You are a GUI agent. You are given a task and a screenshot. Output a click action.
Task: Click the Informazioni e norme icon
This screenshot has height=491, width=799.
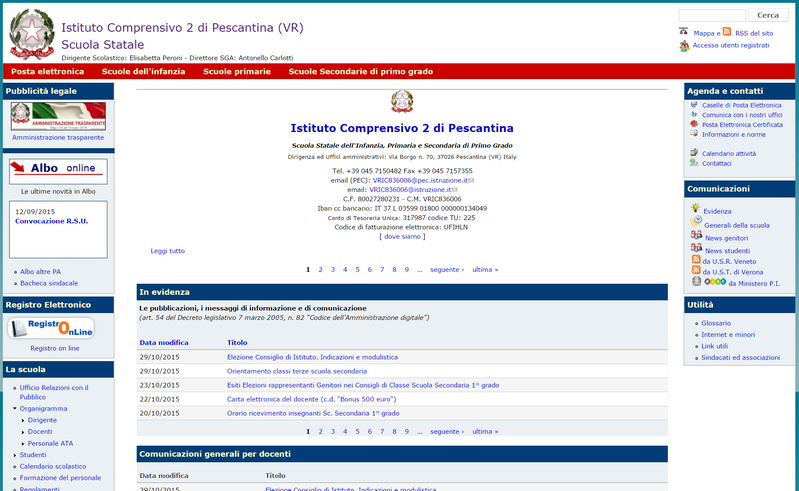[x=694, y=133]
